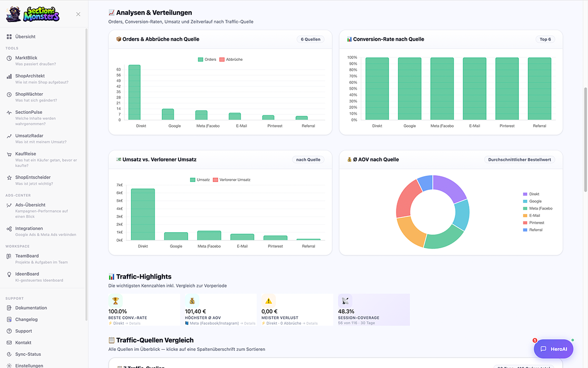Click the SectionPulse pulse-line icon
The image size is (588, 368).
tap(9, 112)
